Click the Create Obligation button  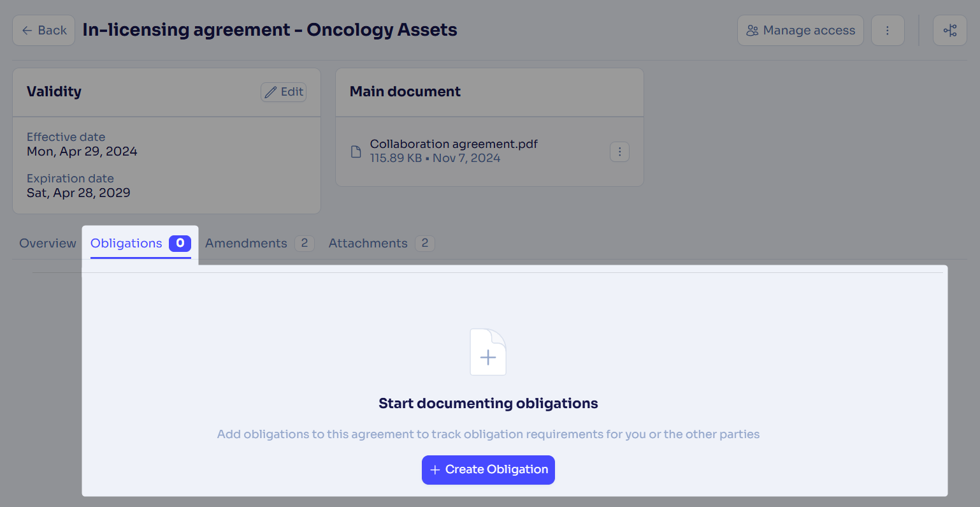(x=488, y=470)
